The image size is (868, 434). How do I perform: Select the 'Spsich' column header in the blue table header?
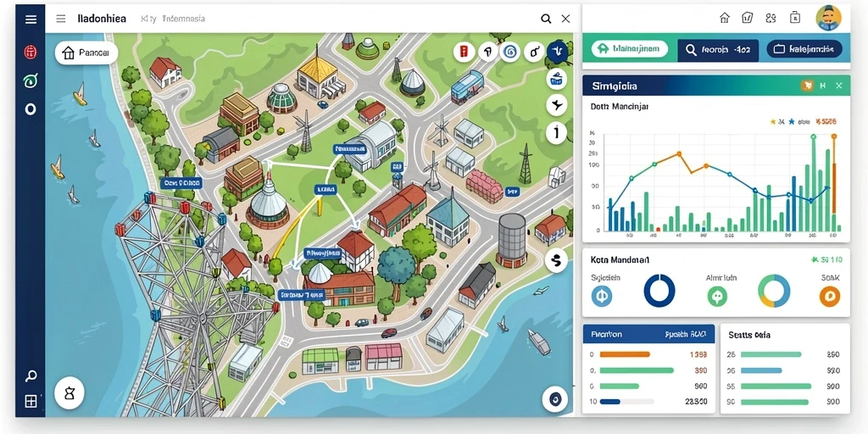[685, 334]
